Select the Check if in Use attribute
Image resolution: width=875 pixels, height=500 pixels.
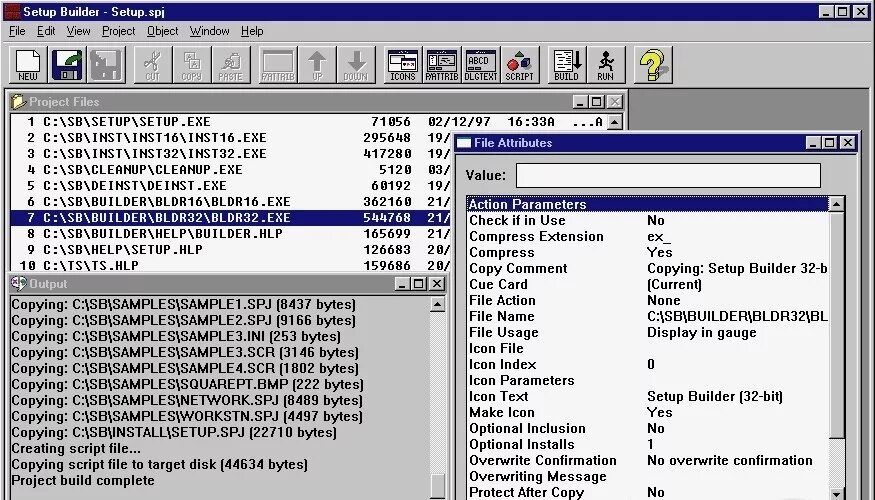click(648, 220)
